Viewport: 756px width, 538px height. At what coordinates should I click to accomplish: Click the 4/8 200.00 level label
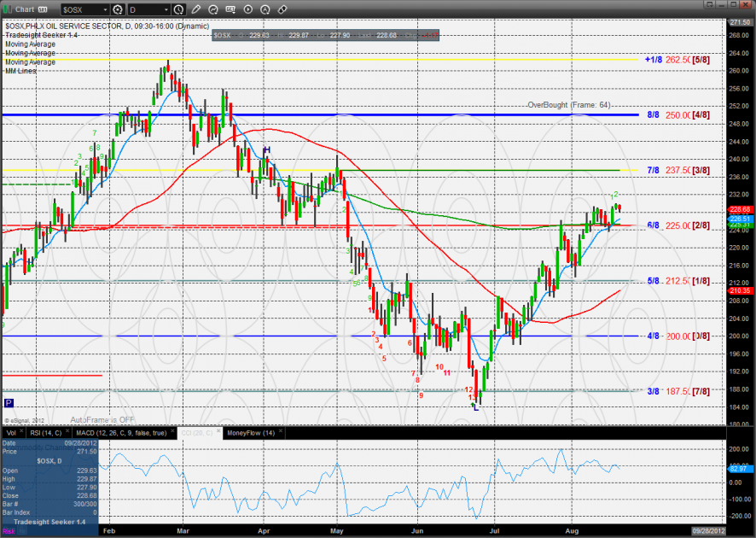[678, 336]
